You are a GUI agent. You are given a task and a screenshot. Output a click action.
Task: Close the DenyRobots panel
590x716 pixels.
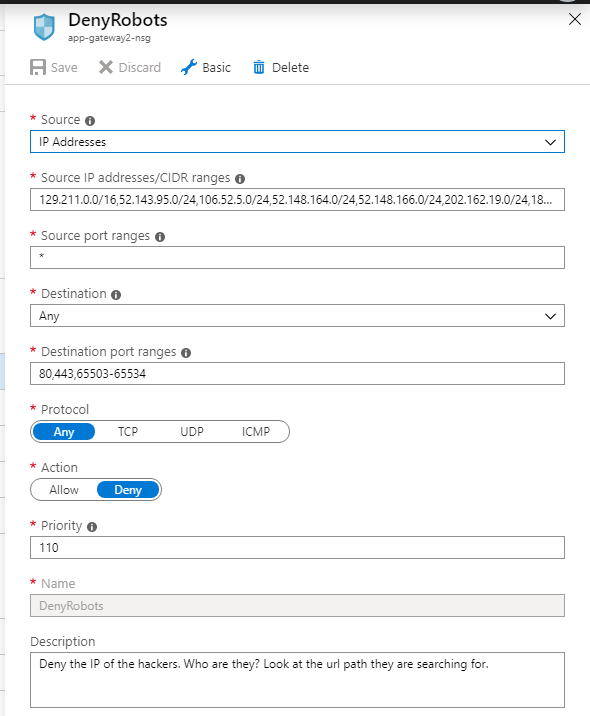[574, 19]
